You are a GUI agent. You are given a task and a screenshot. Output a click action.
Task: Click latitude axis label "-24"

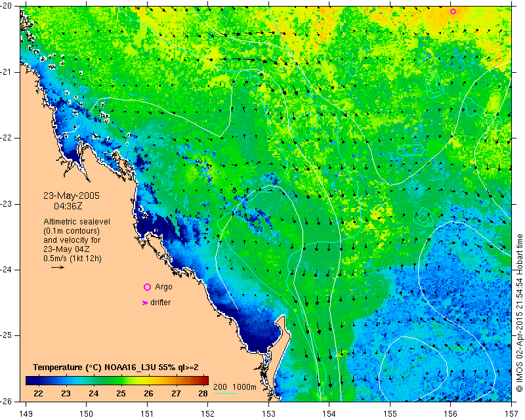click(x=6, y=270)
